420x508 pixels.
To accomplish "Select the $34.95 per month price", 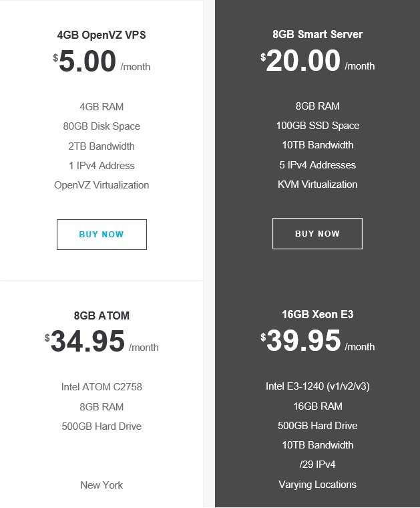I will [87, 342].
